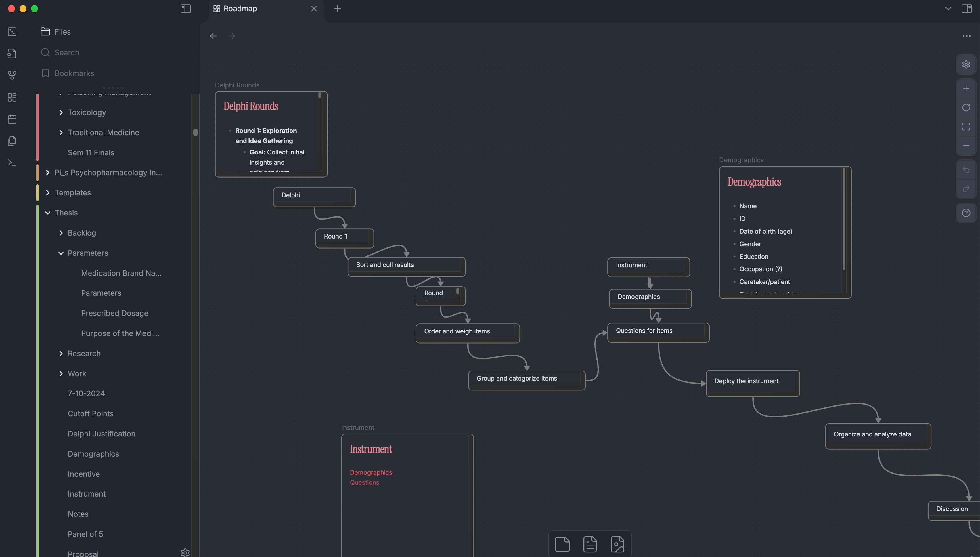Open the Demographics link in Instrument card
The image size is (980, 557).
371,472
